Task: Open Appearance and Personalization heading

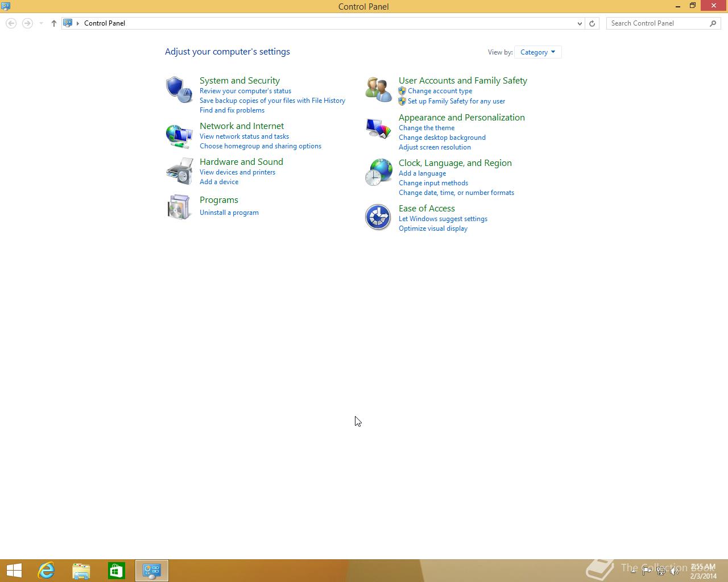Action: point(462,118)
